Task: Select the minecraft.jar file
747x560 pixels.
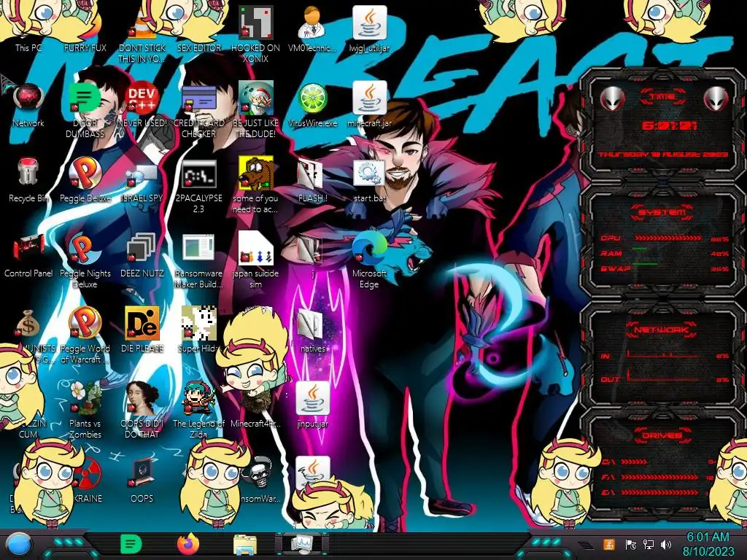Action: [x=369, y=105]
